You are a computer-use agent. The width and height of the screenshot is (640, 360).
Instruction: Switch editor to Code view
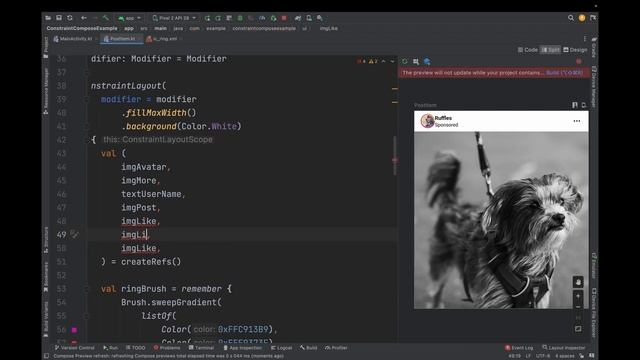(528, 50)
